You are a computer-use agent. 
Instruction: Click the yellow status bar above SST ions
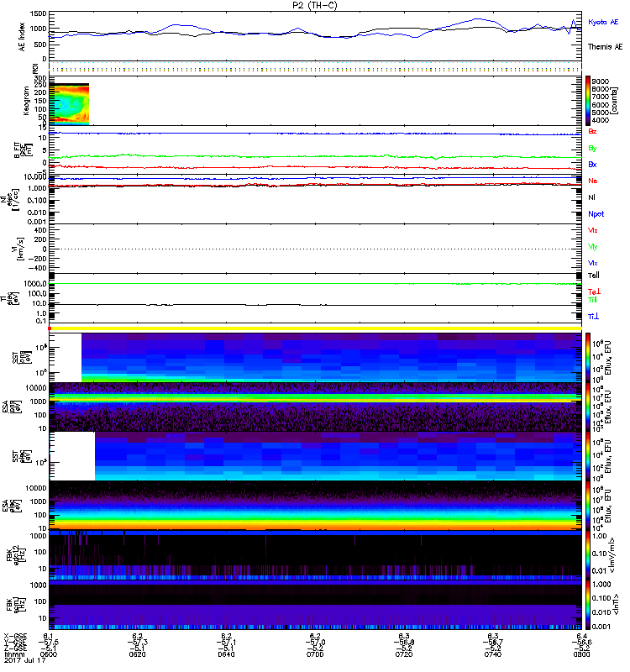[x=316, y=328]
